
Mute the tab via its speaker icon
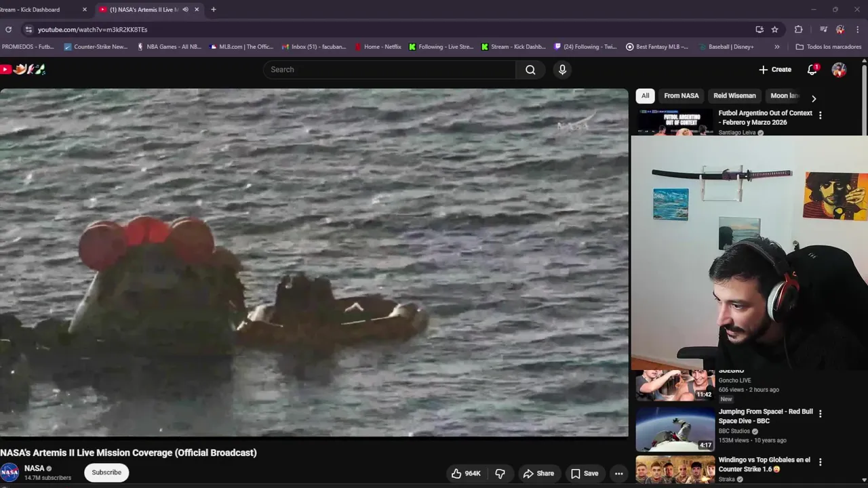(x=185, y=9)
